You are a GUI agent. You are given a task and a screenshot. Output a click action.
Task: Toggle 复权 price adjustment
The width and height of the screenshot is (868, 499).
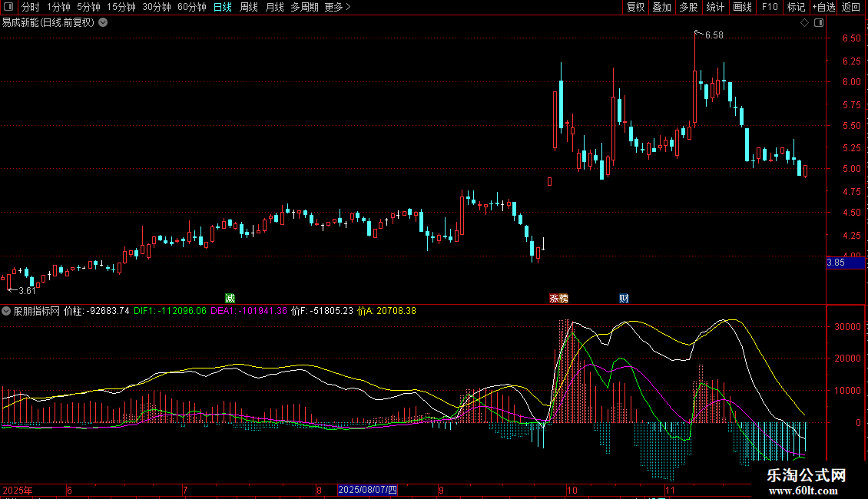(635, 8)
